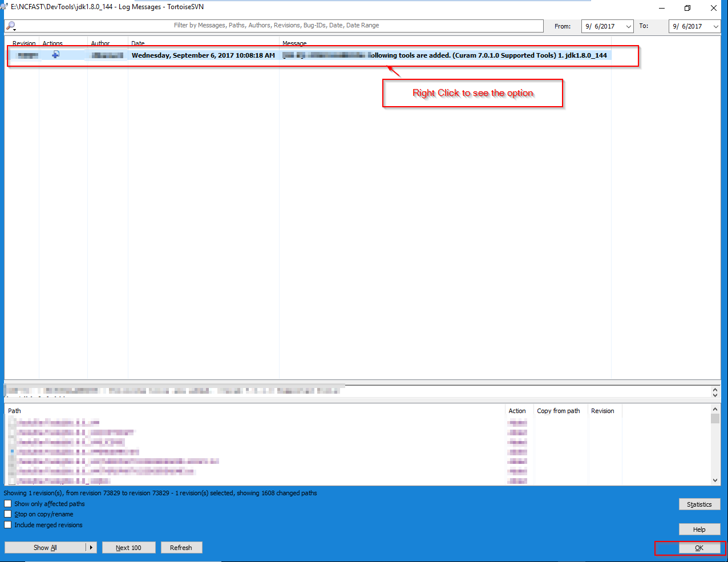Enable Stop on copy/rename
This screenshot has height=562, width=728.
(x=8, y=514)
